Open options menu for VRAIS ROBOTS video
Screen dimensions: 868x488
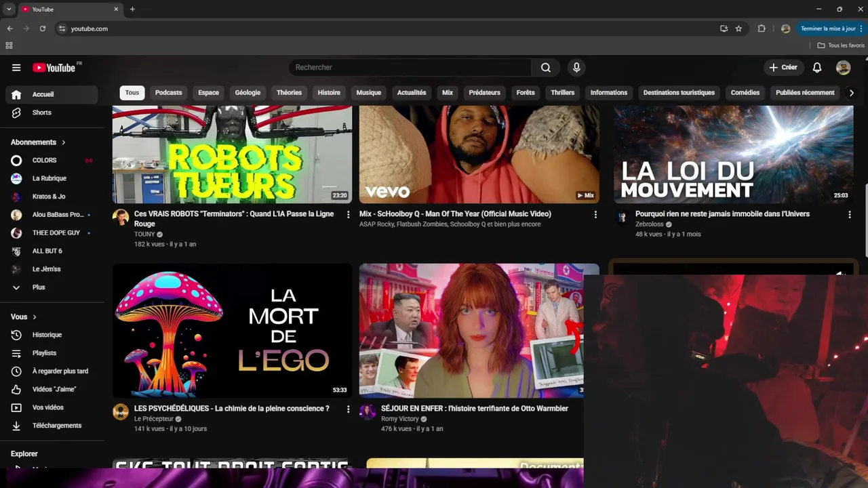click(349, 214)
